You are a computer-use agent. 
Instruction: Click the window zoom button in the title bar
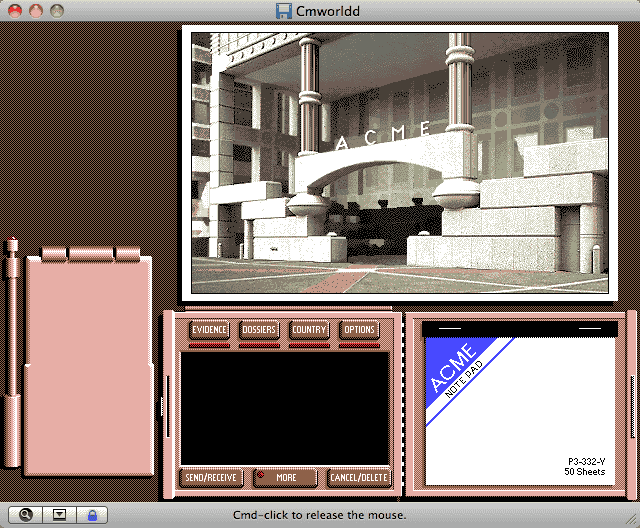point(57,11)
